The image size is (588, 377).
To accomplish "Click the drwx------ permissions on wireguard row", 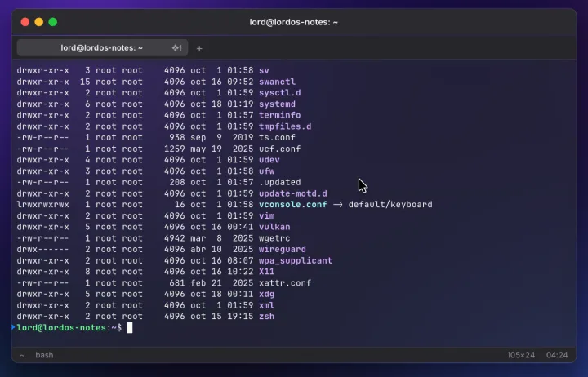I will (42, 249).
